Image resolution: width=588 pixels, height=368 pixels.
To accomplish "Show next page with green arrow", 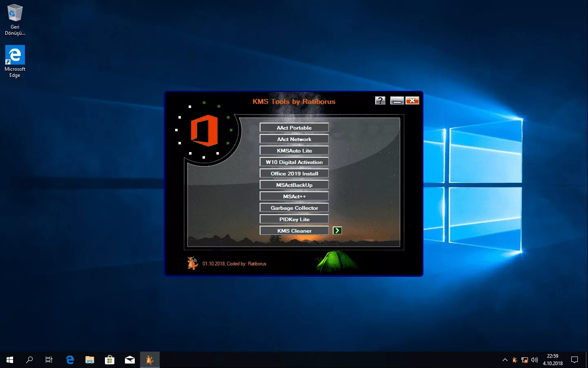I will [x=337, y=231].
